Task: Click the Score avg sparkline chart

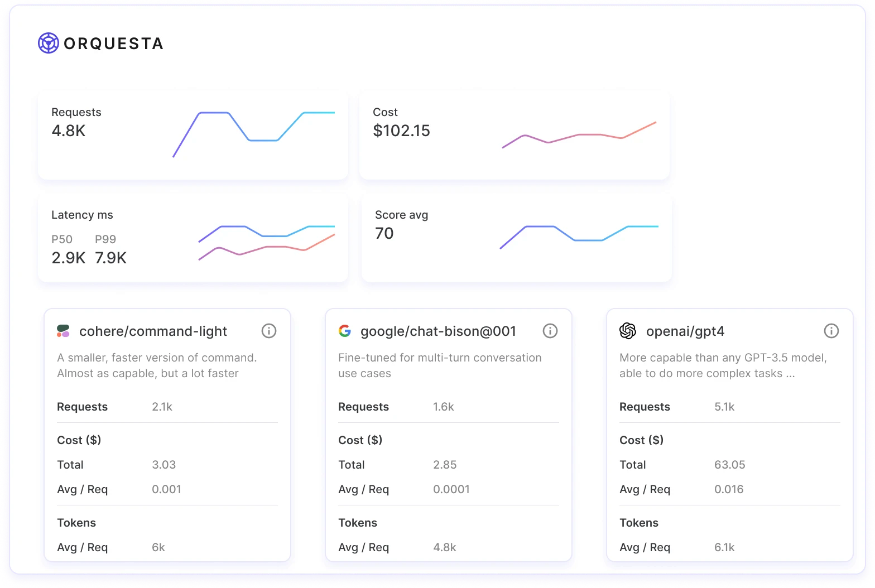Action: click(x=579, y=235)
